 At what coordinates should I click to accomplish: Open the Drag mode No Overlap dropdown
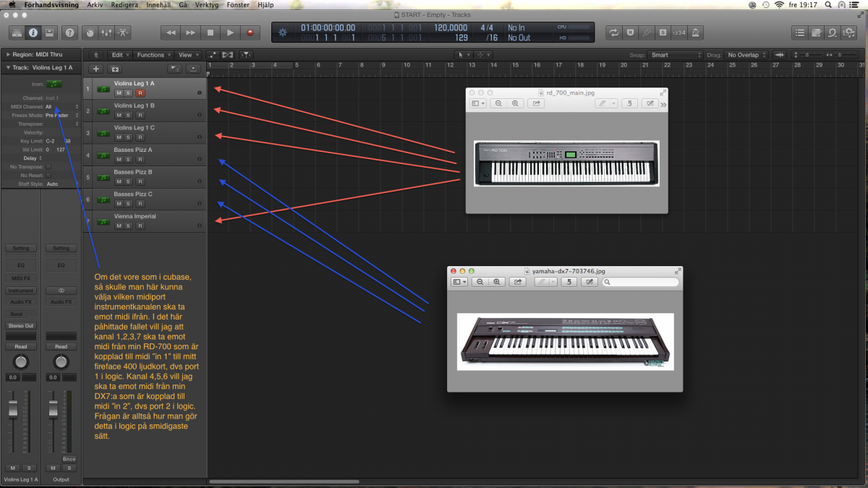click(746, 55)
